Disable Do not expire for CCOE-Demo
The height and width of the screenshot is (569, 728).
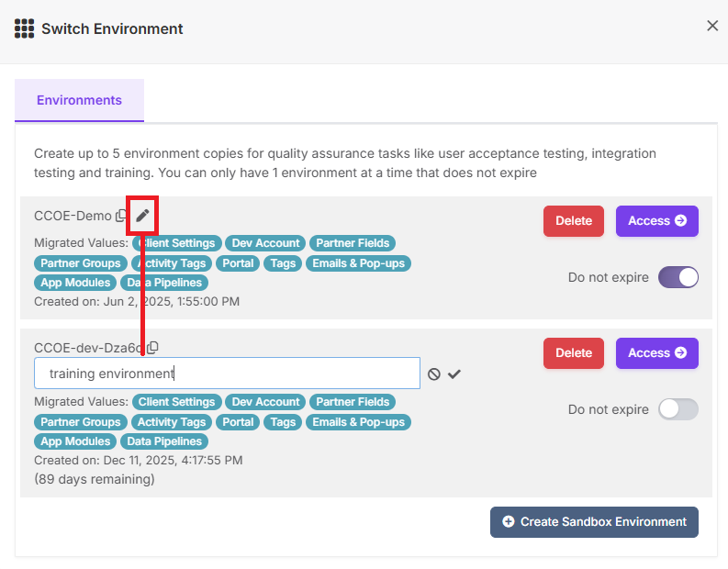(678, 277)
